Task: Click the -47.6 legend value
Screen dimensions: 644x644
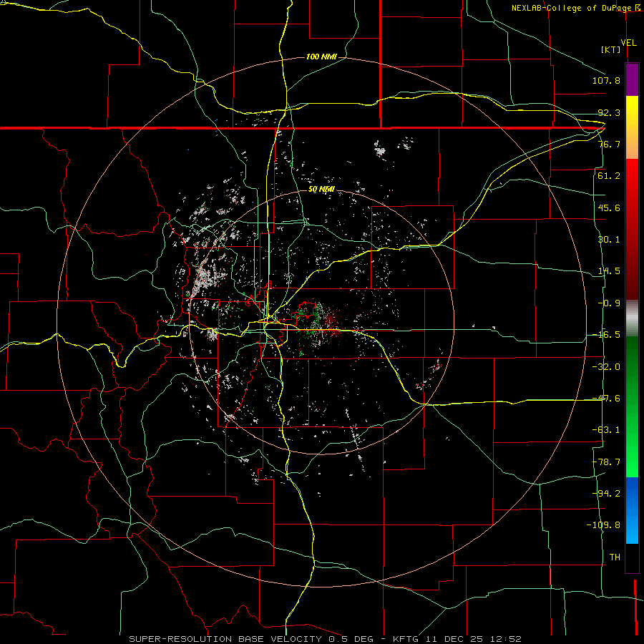Action: tap(606, 399)
